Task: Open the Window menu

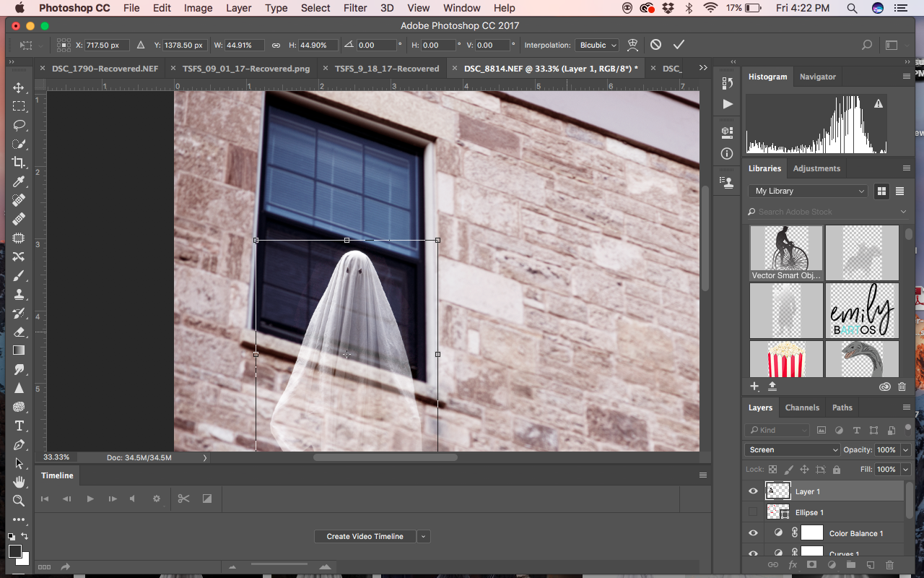Action: (x=461, y=8)
